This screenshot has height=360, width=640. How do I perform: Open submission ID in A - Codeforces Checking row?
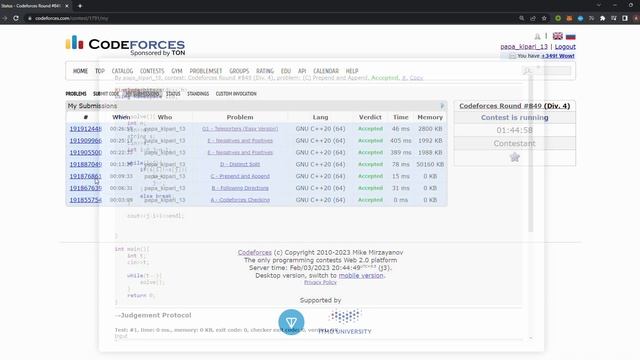86,200
